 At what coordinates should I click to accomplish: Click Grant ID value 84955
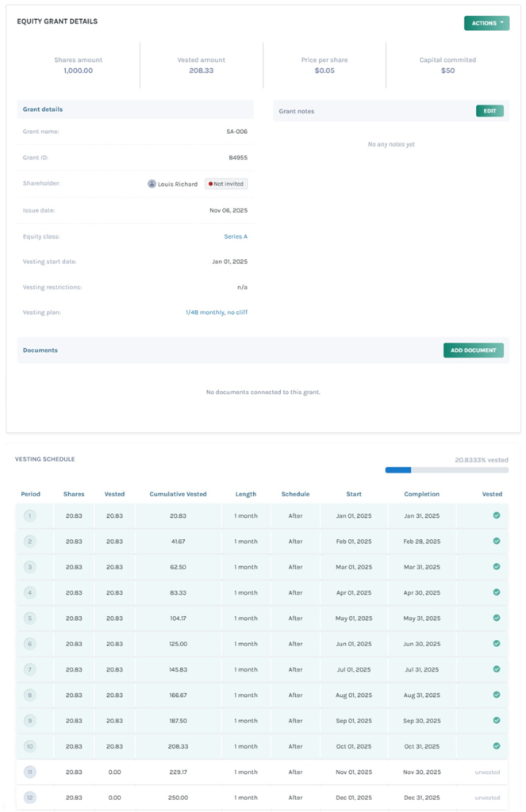[x=238, y=158]
